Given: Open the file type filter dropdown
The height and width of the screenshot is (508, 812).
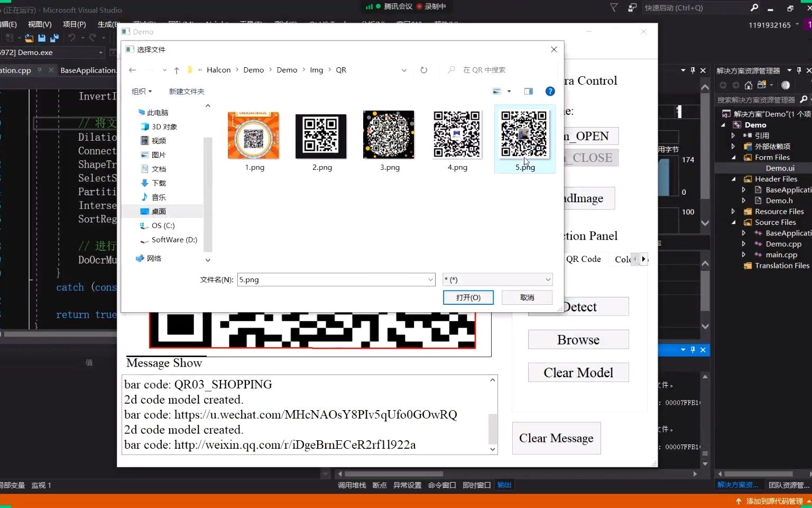Looking at the screenshot, I should click(x=497, y=279).
